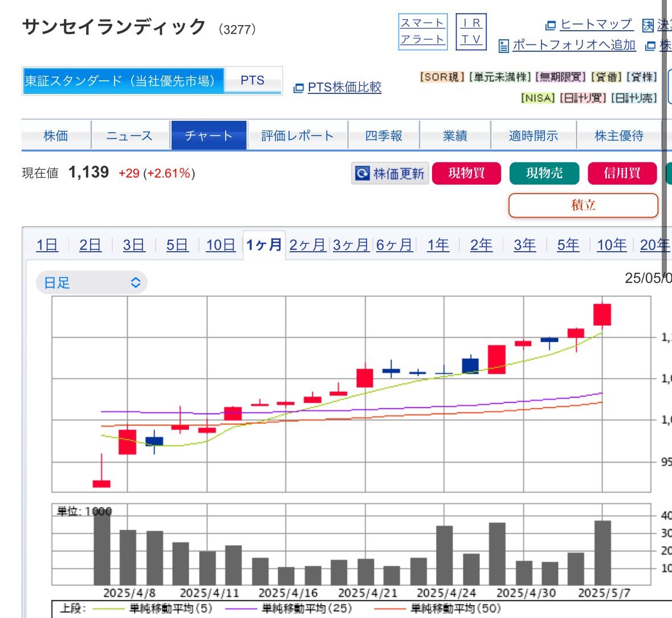Click the 単純移動平均(50) orange legend line
Image resolution: width=672 pixels, height=618 pixels.
(389, 608)
